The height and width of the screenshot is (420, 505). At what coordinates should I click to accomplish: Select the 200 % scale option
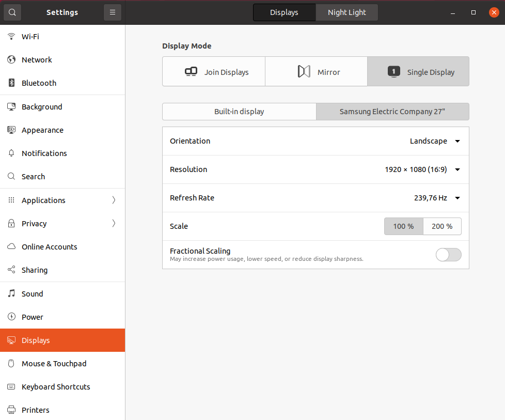tap(442, 226)
